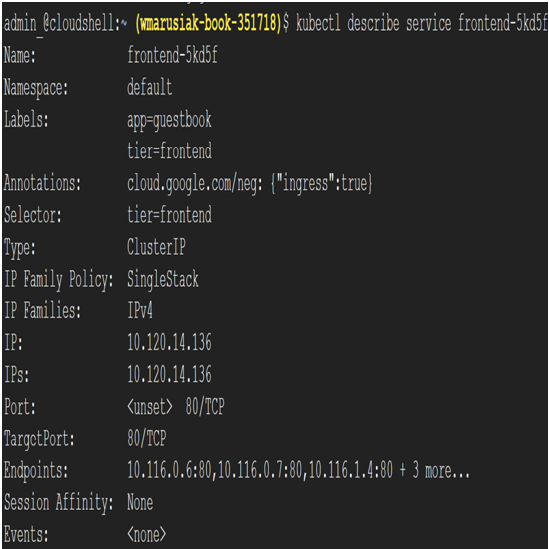549x549 pixels.
Task: Click the IP row address 10.120.14.136
Action: [x=169, y=342]
